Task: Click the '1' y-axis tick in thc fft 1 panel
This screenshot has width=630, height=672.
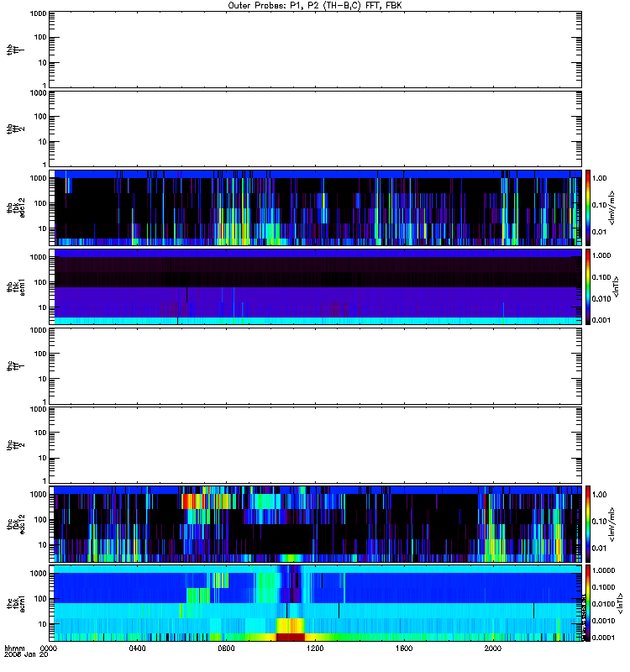Action: coord(45,402)
